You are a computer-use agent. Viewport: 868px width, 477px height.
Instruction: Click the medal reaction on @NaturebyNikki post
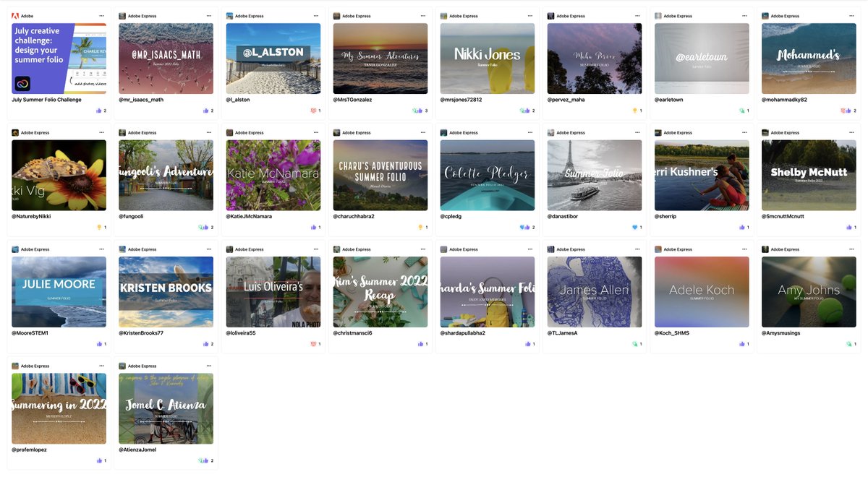tap(99, 226)
